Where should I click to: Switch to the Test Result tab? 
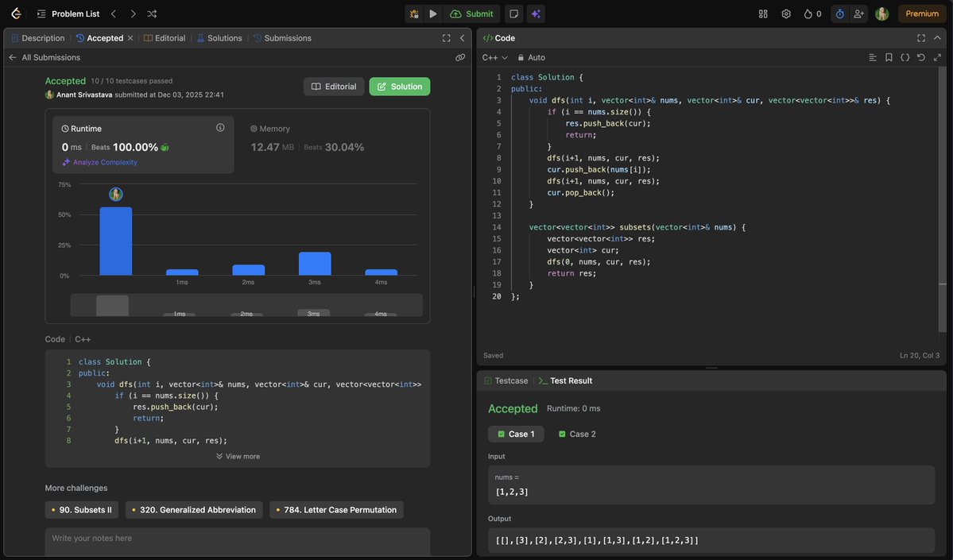(x=565, y=380)
